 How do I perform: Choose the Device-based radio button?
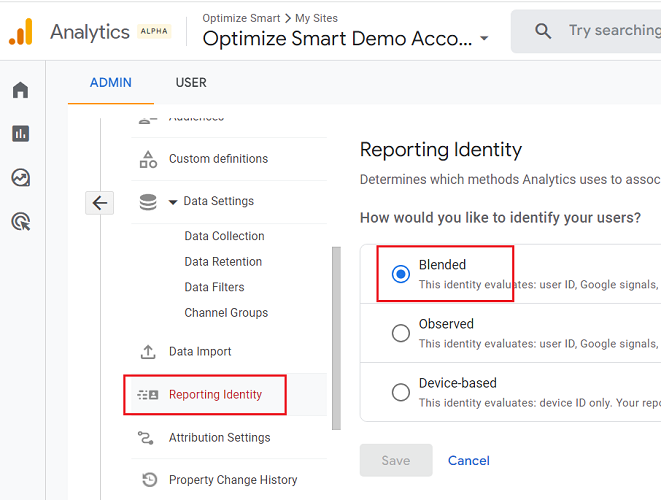pos(401,392)
